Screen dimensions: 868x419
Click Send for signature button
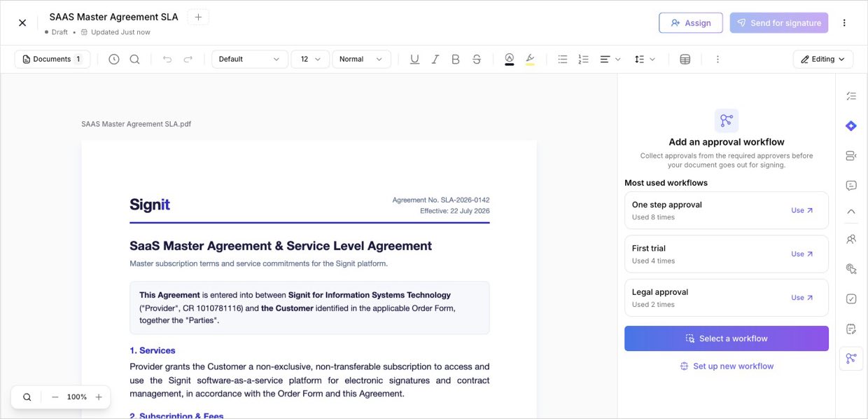click(x=779, y=23)
